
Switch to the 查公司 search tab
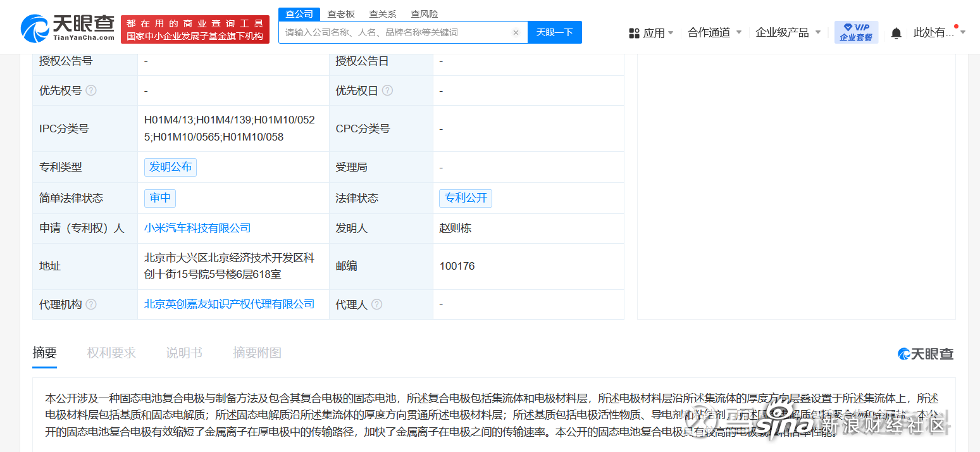coord(299,14)
